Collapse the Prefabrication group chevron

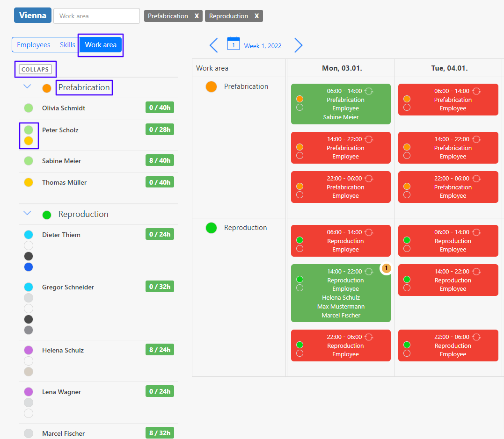27,86
